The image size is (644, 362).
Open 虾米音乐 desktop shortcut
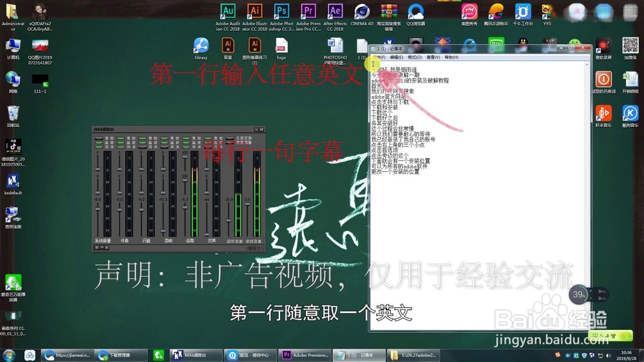pos(603,116)
